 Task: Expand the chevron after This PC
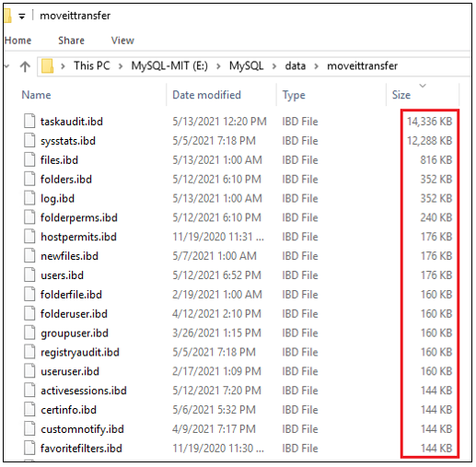coord(121,66)
